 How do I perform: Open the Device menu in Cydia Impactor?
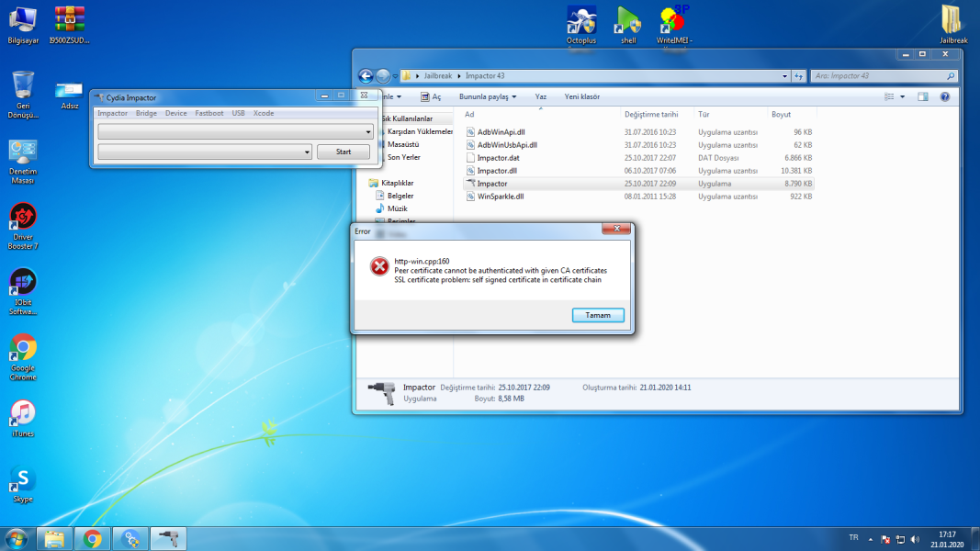pyautogui.click(x=175, y=113)
